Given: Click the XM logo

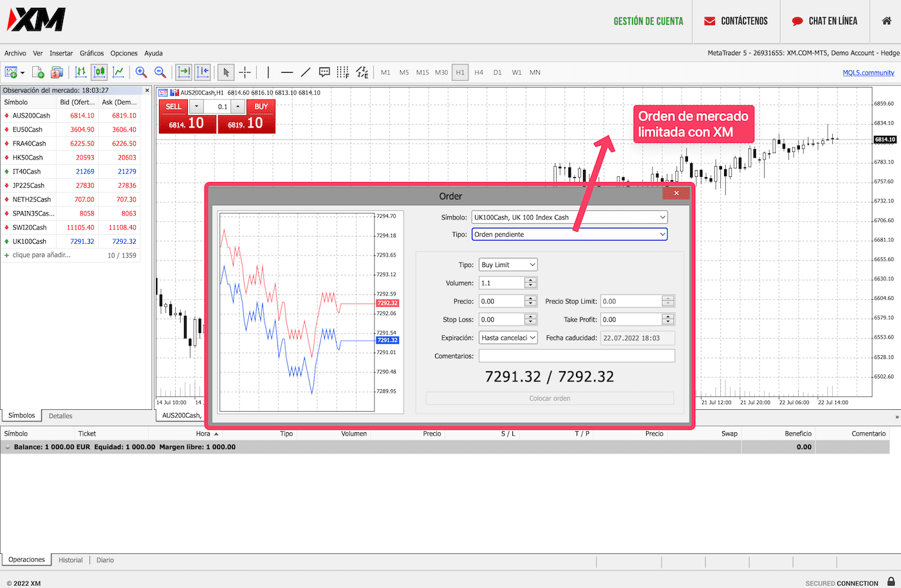Looking at the screenshot, I should click(36, 20).
